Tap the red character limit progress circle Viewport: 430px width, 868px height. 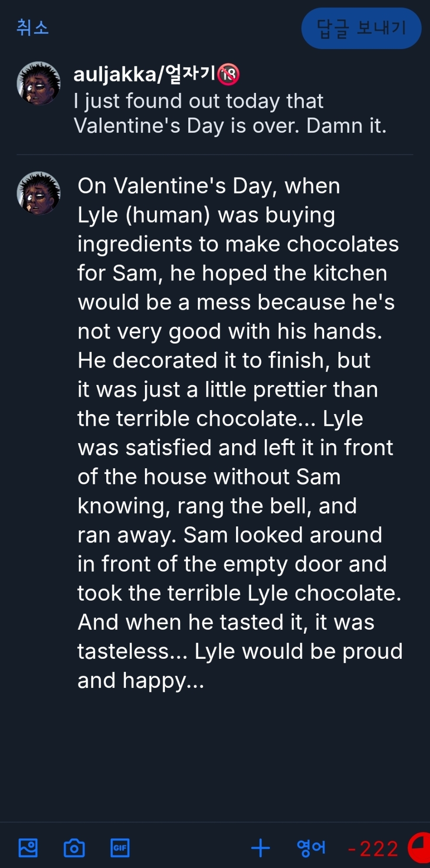pyautogui.click(x=419, y=847)
